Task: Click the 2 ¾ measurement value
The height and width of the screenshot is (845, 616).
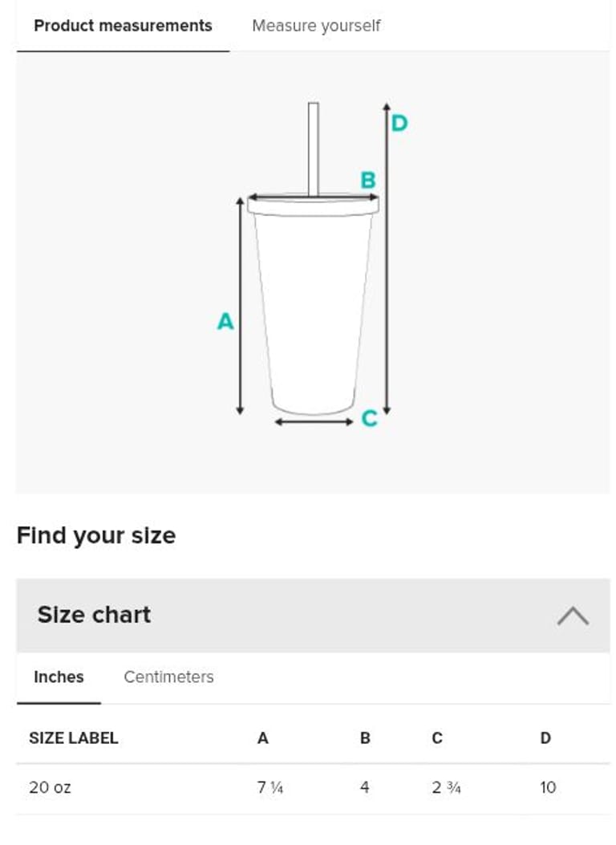Action: click(x=446, y=787)
